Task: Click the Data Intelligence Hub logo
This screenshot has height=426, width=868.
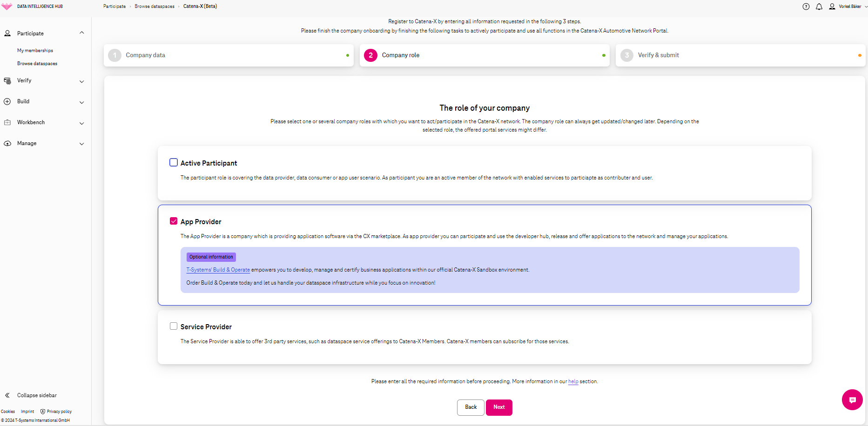Action: (x=7, y=7)
